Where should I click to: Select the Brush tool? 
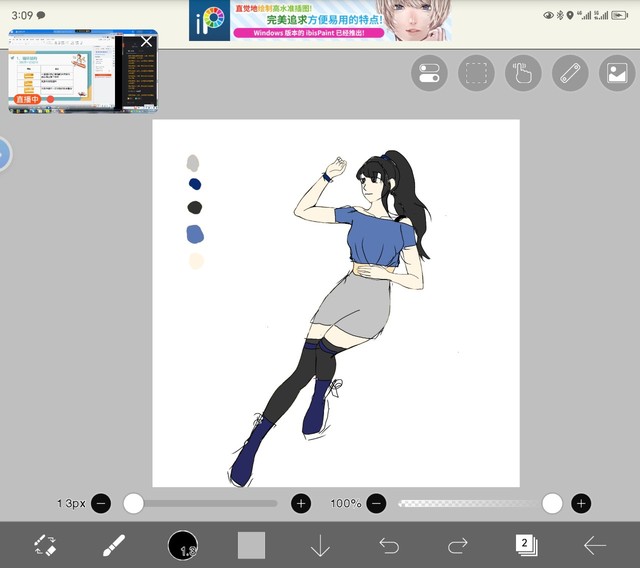pos(113,545)
